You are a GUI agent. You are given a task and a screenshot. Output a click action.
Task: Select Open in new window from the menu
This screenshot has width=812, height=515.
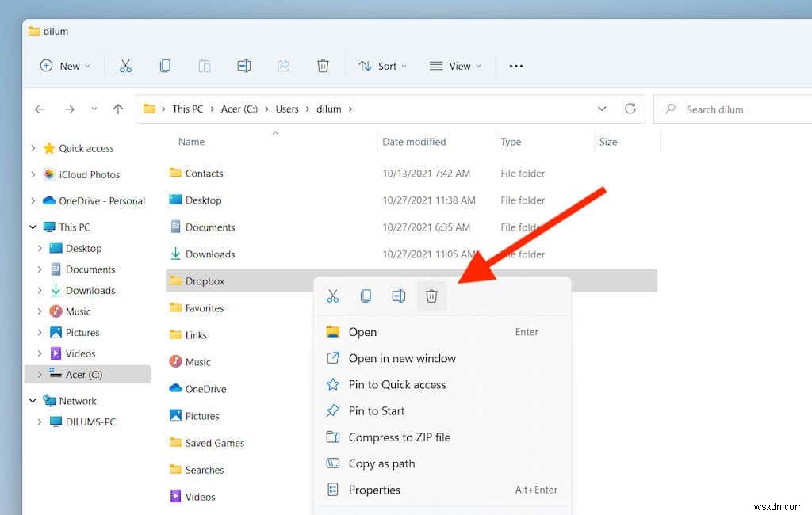coord(402,358)
